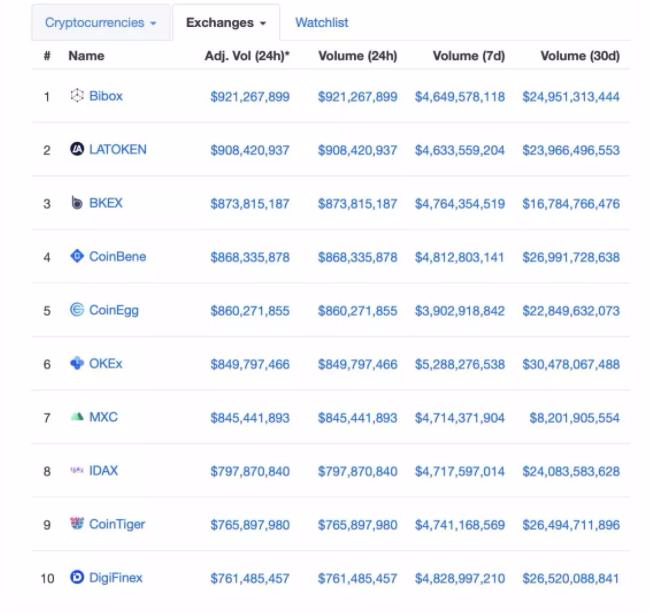Open the OKEx exchange name link
The width and height of the screenshot is (650, 613).
click(106, 363)
